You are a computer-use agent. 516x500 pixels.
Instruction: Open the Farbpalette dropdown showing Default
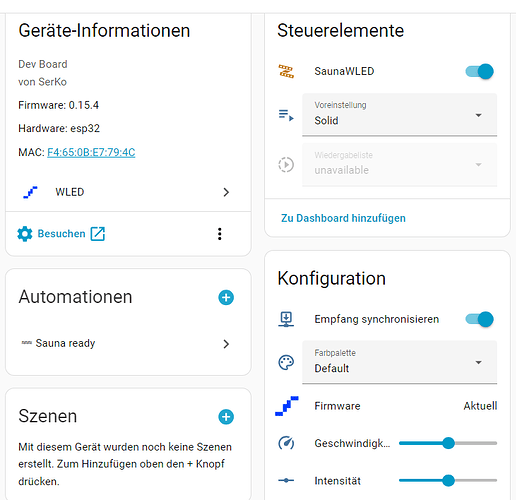pyautogui.click(x=399, y=362)
